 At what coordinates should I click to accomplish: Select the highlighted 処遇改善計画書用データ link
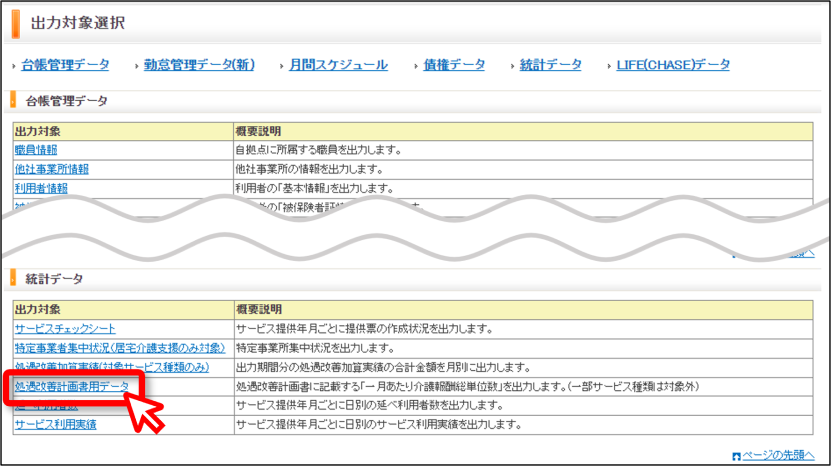click(72, 386)
